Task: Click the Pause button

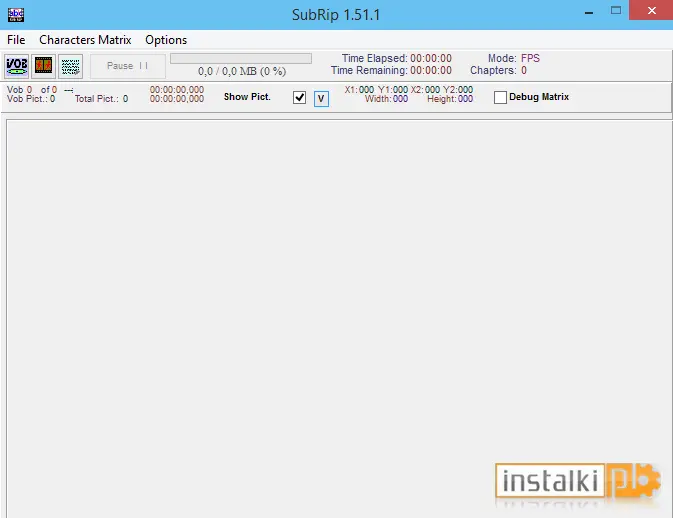Action: pyautogui.click(x=127, y=66)
